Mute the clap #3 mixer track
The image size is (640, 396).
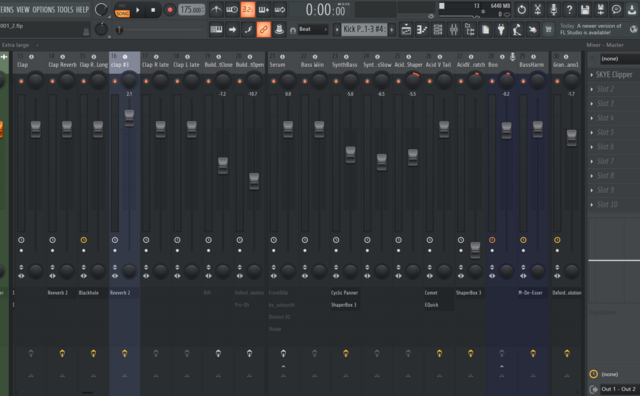click(115, 81)
